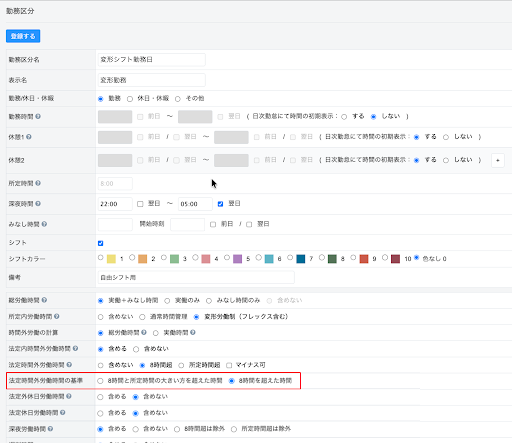The image size is (512, 443).
Task: Open the help icon beside 深夜労働時間
Action: tap(50, 429)
